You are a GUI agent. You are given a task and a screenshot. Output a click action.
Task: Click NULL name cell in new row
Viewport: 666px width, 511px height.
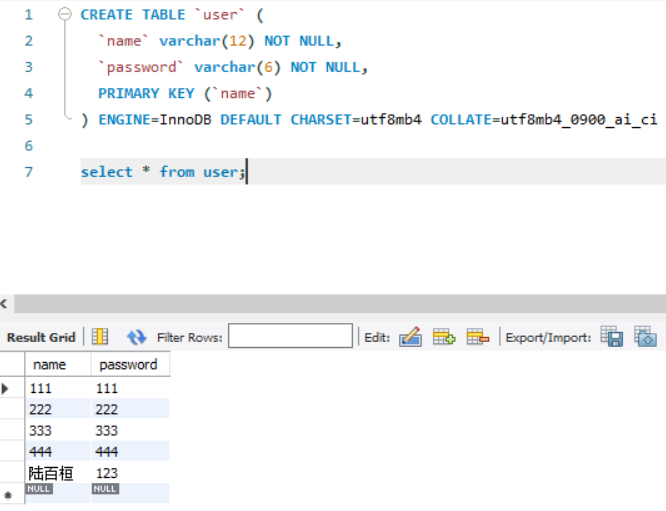pyautogui.click(x=58, y=494)
